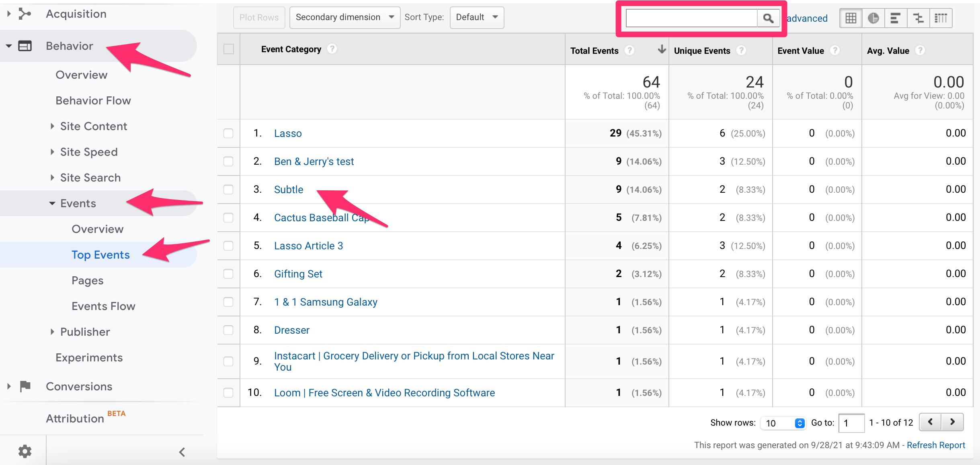
Task: Open the Secondary dimension dropdown
Action: [x=345, y=17]
